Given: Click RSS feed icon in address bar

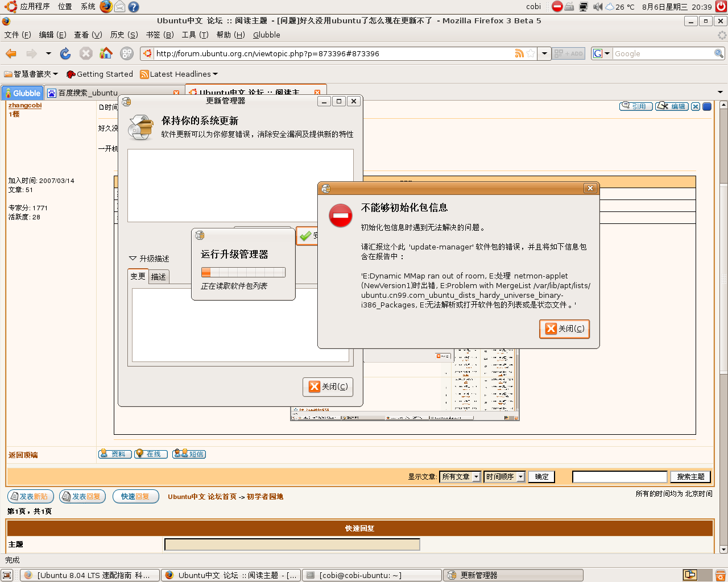Looking at the screenshot, I should tap(519, 53).
